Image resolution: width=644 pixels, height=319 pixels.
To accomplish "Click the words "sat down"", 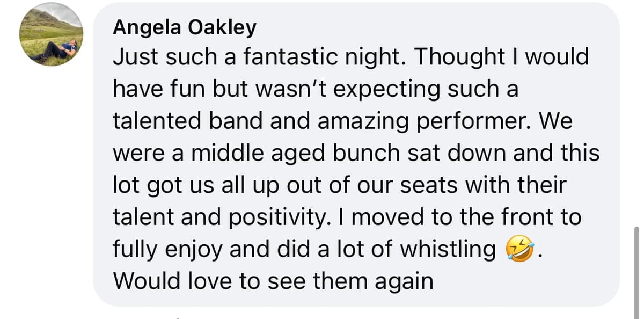I will (x=425, y=153).
